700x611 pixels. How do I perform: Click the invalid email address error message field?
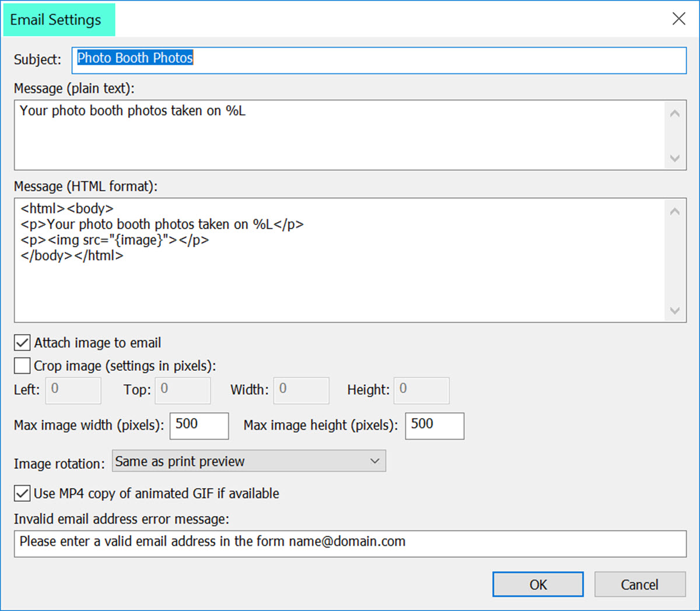pos(350,543)
